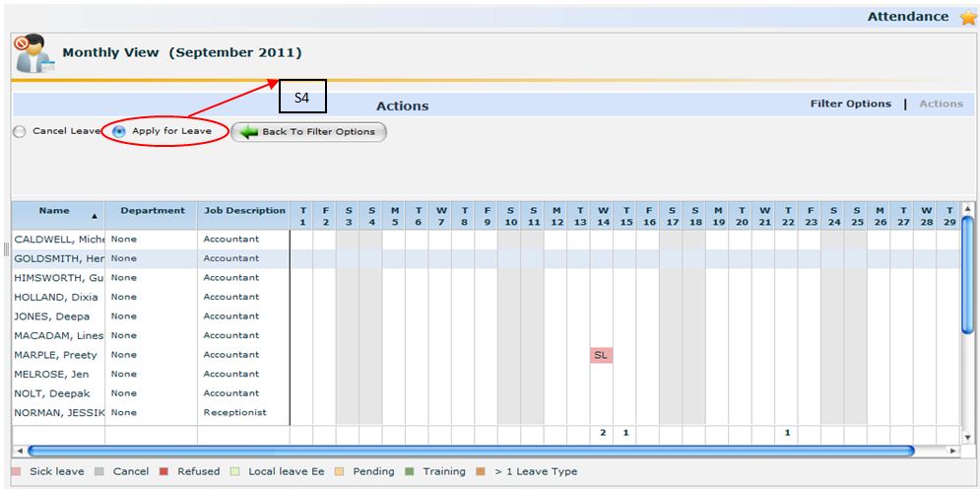Click the Name column sort arrow
The height and width of the screenshot is (490, 980).
pyautogui.click(x=95, y=215)
